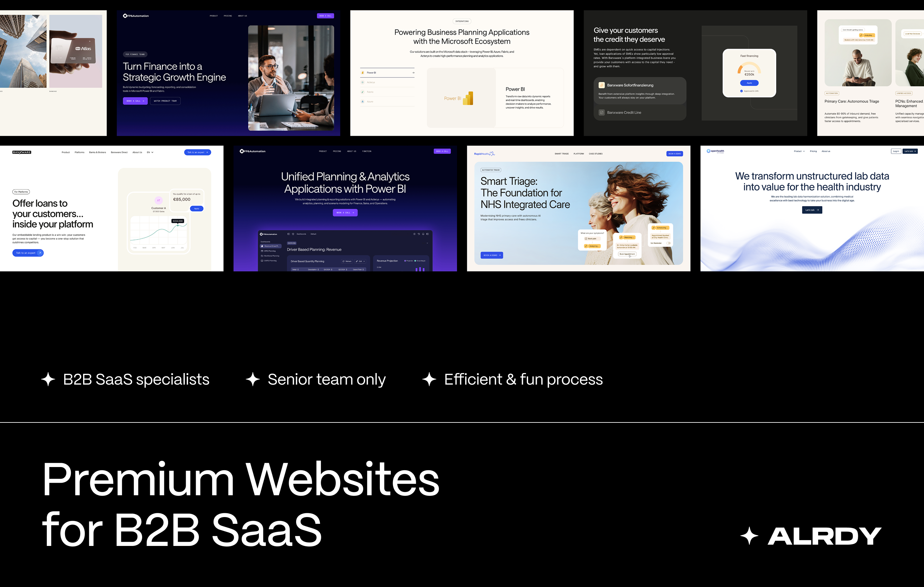Open Banxware Direct in the nav
This screenshot has height=587, width=924.
119,152
